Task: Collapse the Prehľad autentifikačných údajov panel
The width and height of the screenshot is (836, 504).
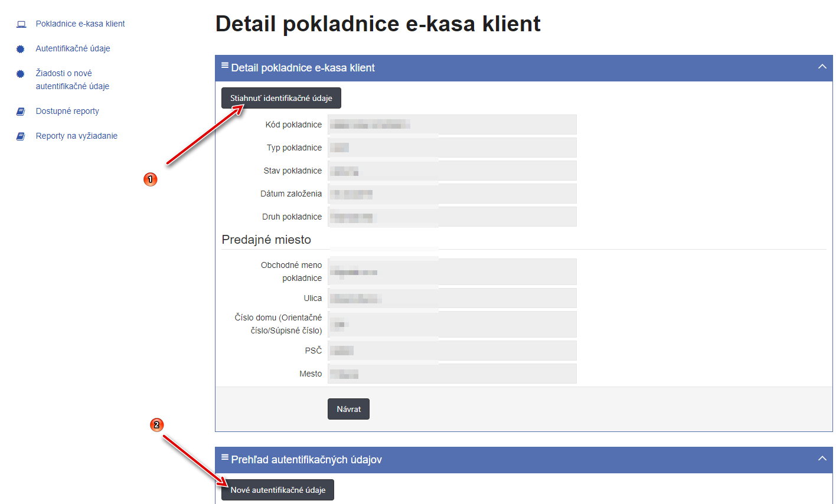Action: [x=822, y=459]
